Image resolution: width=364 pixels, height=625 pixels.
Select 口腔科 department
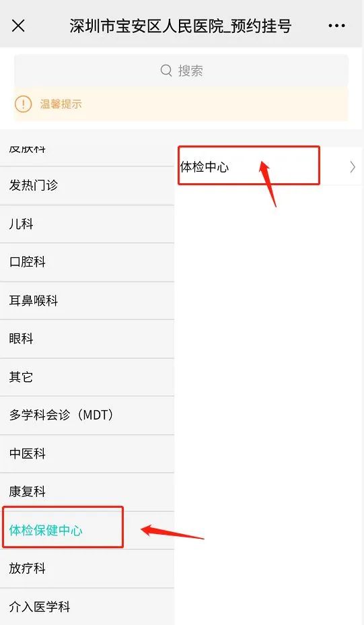(87, 262)
